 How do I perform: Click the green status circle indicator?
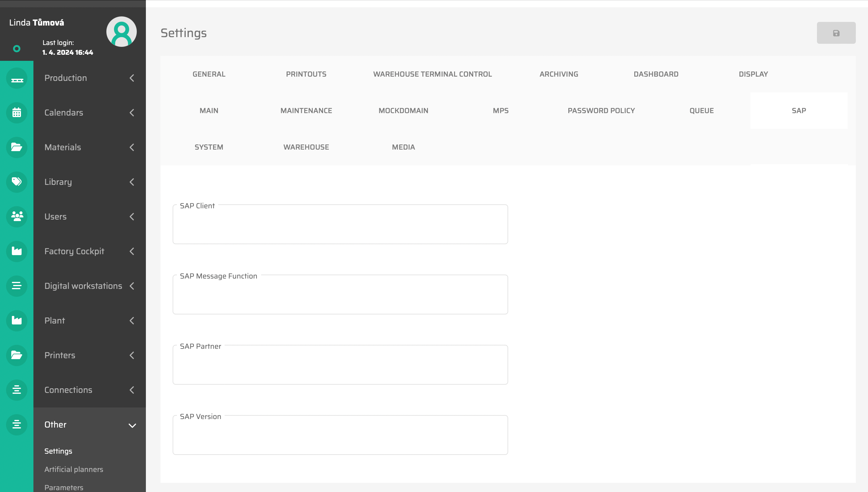(x=16, y=49)
